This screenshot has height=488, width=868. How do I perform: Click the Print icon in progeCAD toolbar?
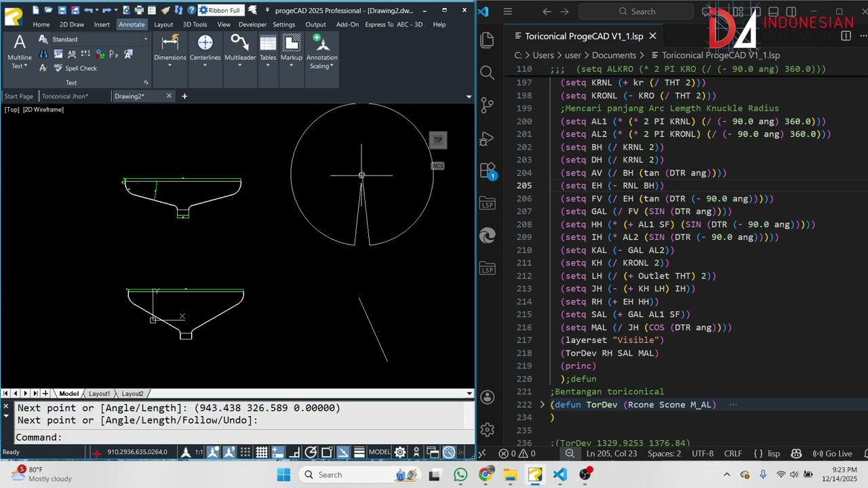[139, 10]
